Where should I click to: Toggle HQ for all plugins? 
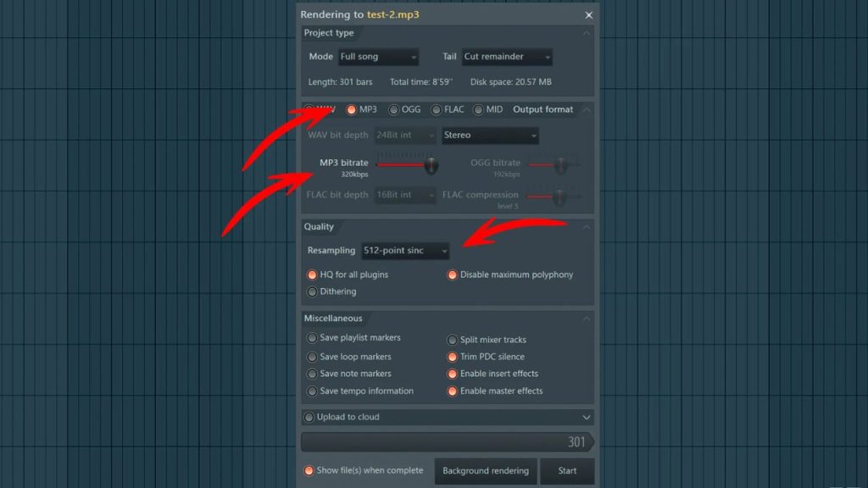pyautogui.click(x=312, y=274)
